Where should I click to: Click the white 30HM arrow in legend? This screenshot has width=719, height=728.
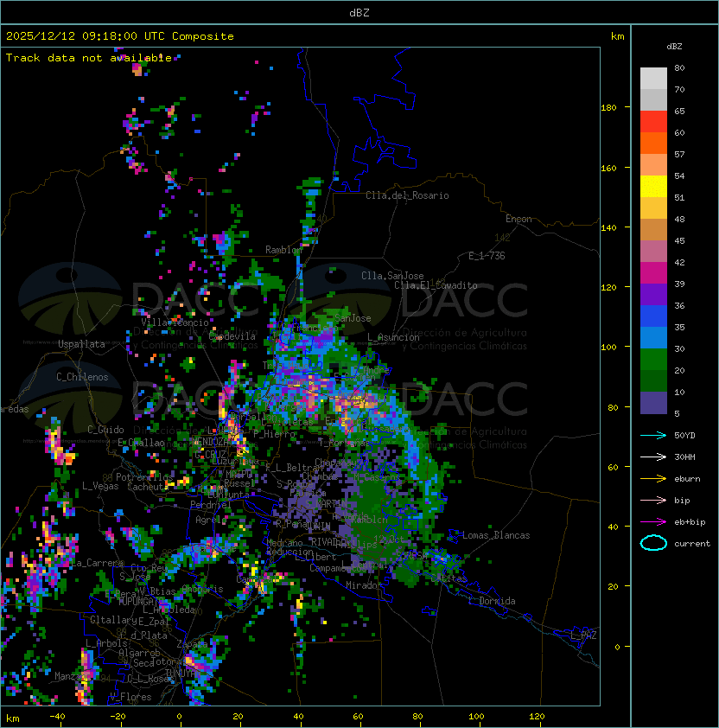pyautogui.click(x=653, y=457)
